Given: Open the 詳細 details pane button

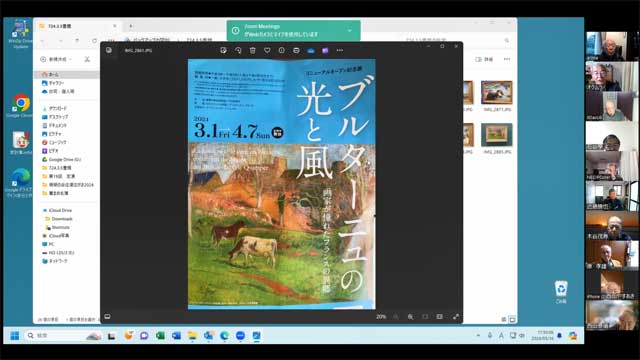Looking at the screenshot, I should 484,59.
